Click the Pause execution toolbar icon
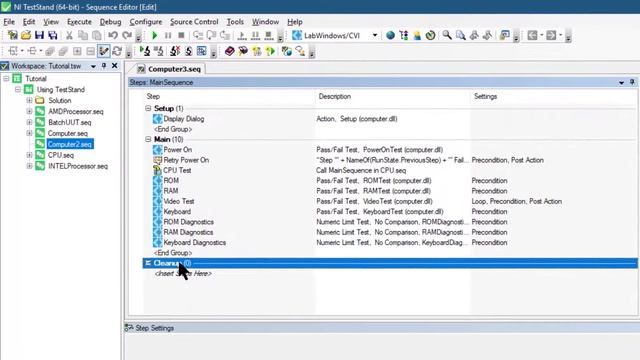Image resolution: width=640 pixels, height=360 pixels. point(168,36)
